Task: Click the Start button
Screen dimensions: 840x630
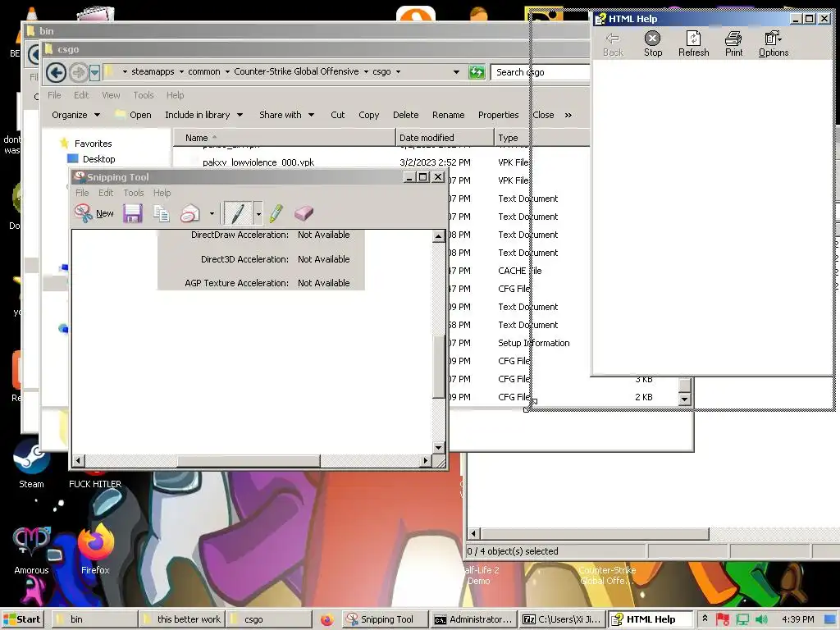Action: click(22, 619)
